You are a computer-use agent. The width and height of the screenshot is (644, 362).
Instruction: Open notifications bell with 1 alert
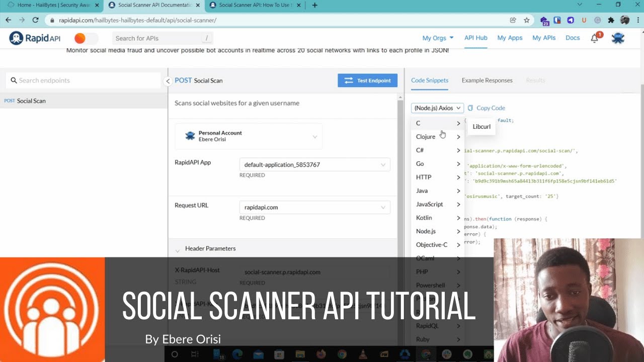[x=595, y=38]
